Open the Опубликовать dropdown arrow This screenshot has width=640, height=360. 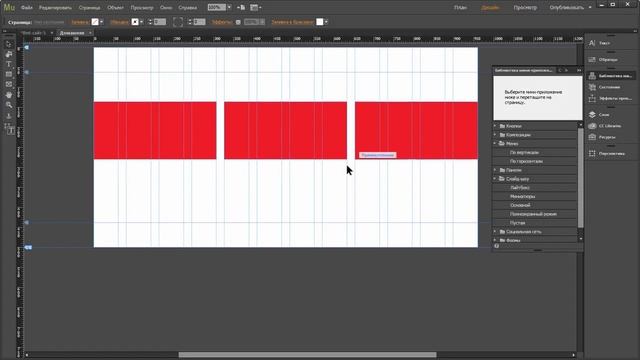(x=590, y=7)
